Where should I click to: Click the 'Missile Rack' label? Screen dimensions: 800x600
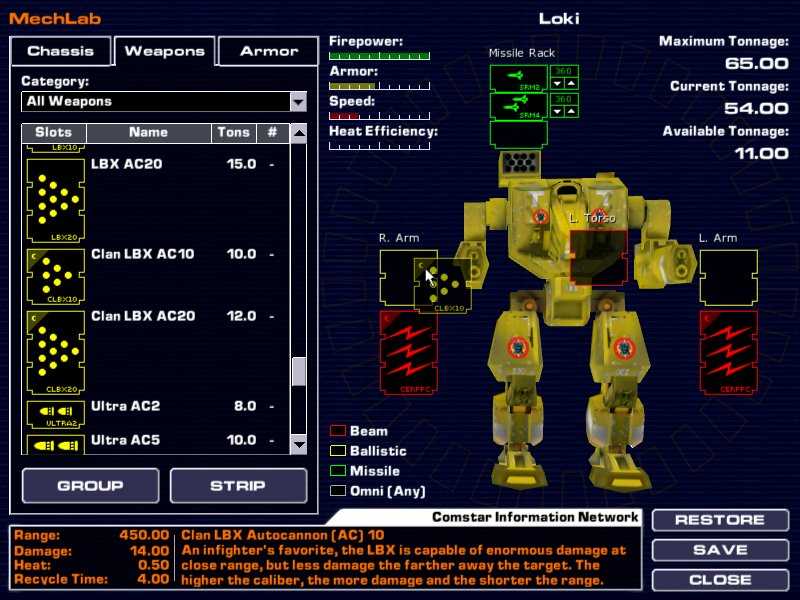pyautogui.click(x=521, y=53)
